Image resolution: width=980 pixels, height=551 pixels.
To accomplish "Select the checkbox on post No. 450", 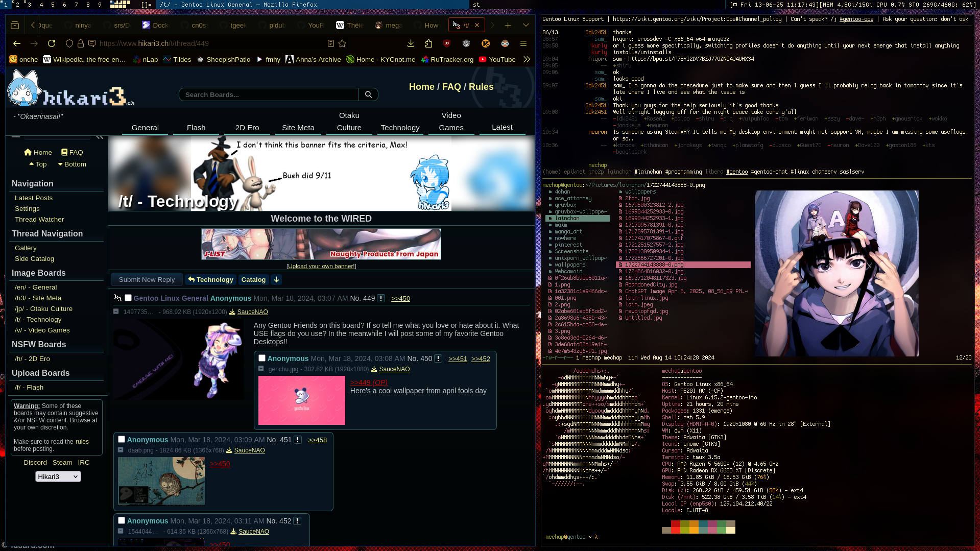I will pyautogui.click(x=262, y=358).
